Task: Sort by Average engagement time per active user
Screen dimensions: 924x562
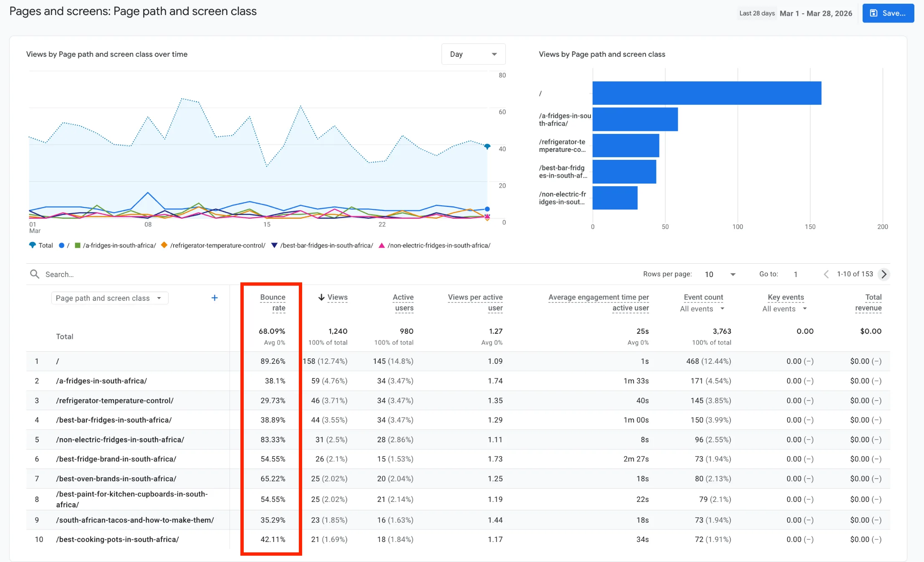Action: [598, 302]
